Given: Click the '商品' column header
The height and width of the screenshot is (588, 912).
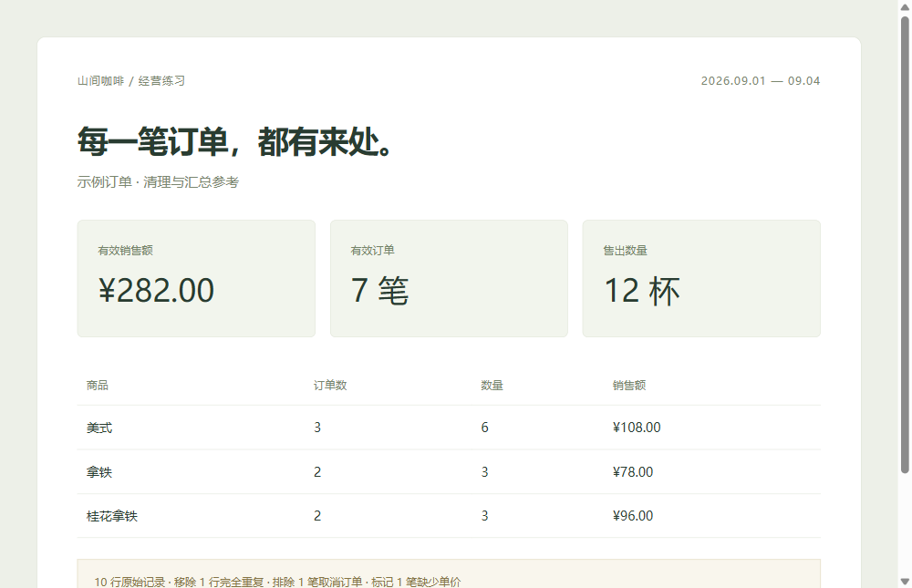Looking at the screenshot, I should pyautogui.click(x=98, y=385).
